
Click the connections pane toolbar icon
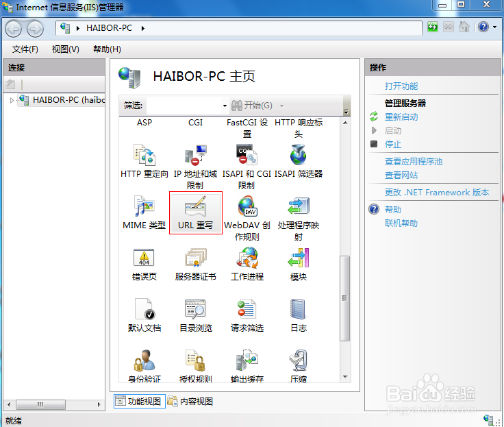pos(10,84)
